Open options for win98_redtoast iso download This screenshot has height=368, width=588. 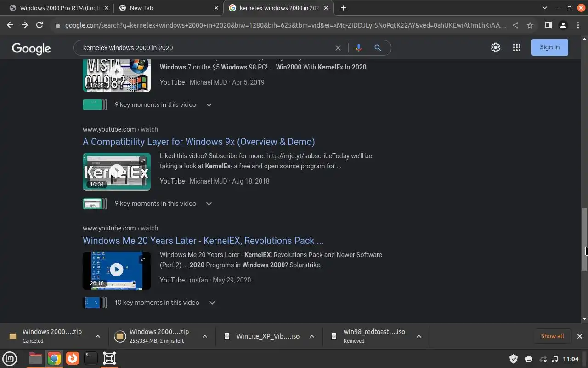coord(419,336)
